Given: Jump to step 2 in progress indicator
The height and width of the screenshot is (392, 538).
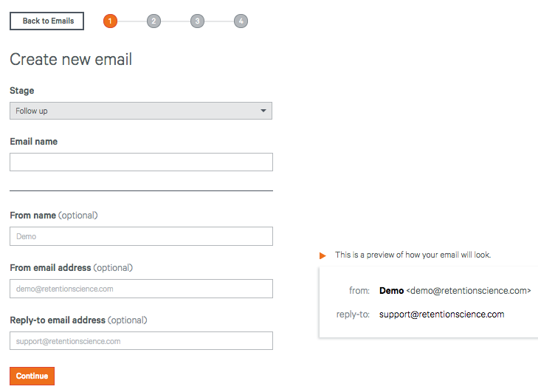Looking at the screenshot, I should (x=154, y=21).
